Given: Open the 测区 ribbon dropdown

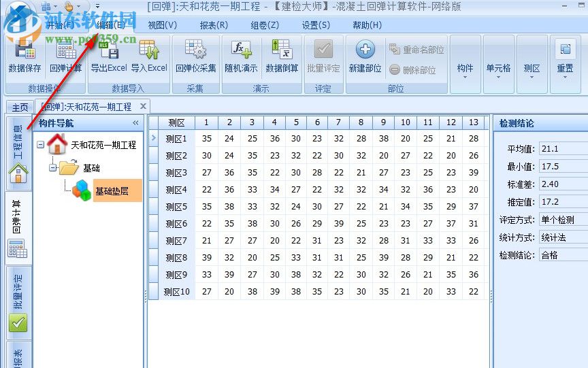Looking at the screenshot, I should (x=532, y=64).
